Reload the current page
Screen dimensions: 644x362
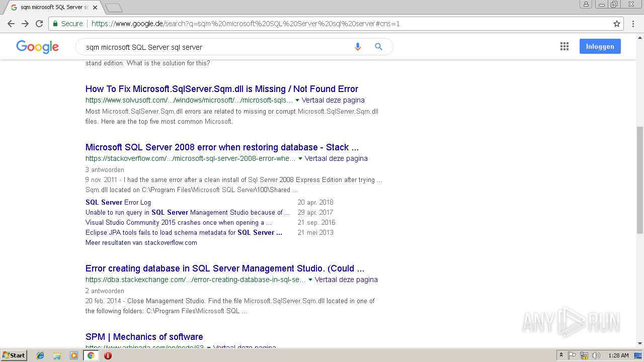pyautogui.click(x=39, y=24)
